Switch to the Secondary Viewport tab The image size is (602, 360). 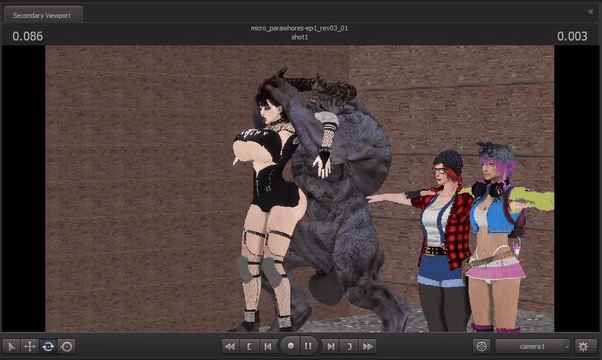42,15
